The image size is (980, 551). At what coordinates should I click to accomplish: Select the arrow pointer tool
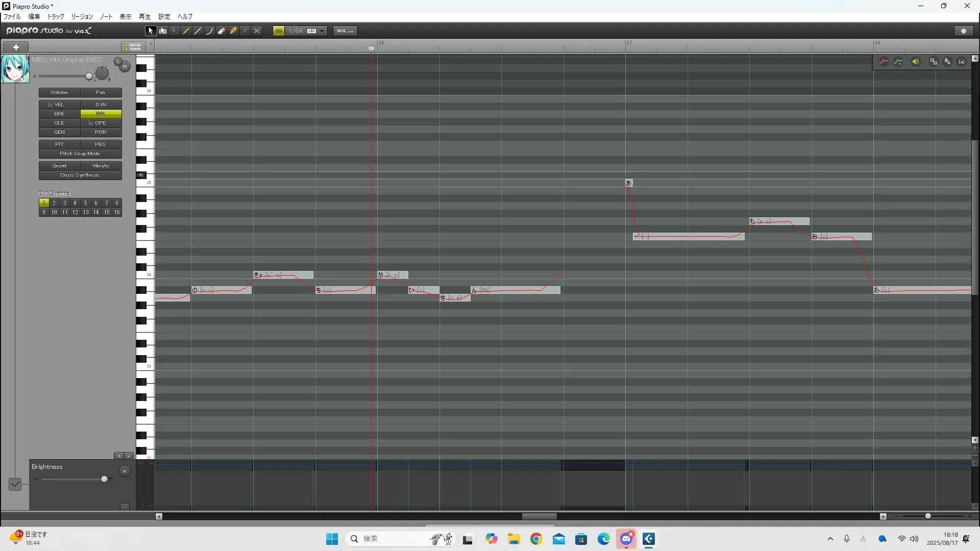(x=151, y=31)
